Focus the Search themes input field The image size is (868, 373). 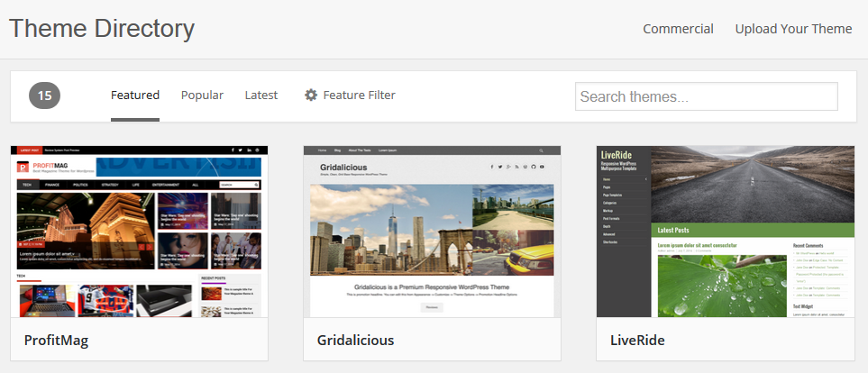tap(707, 96)
